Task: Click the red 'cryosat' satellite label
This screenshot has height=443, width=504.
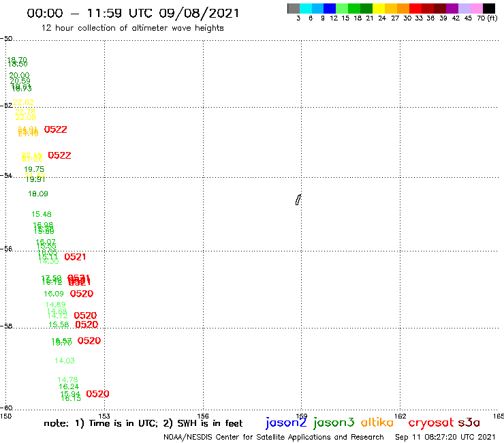Action: [430, 423]
